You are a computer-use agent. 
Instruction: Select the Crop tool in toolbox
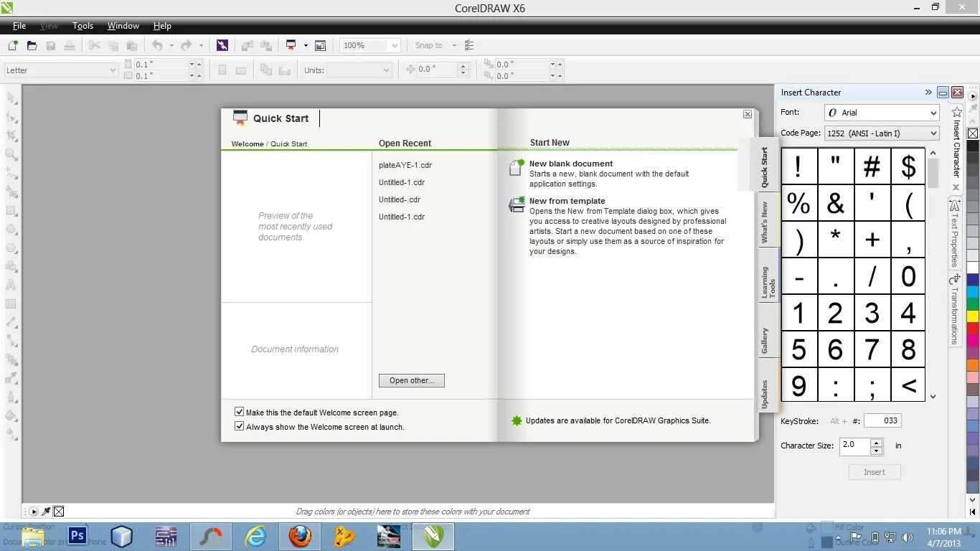11,136
